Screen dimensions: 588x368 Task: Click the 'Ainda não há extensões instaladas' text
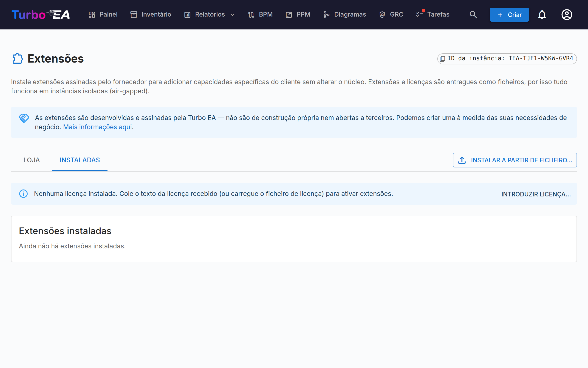[x=72, y=246]
